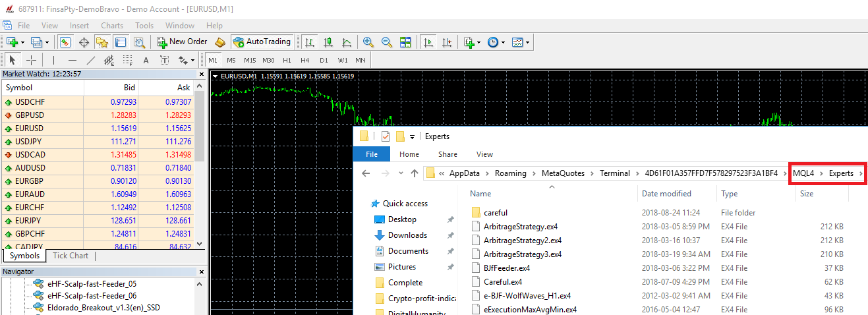Image resolution: width=868 pixels, height=315 pixels.
Task: Select the arrow cursor tool
Action: coord(12,60)
